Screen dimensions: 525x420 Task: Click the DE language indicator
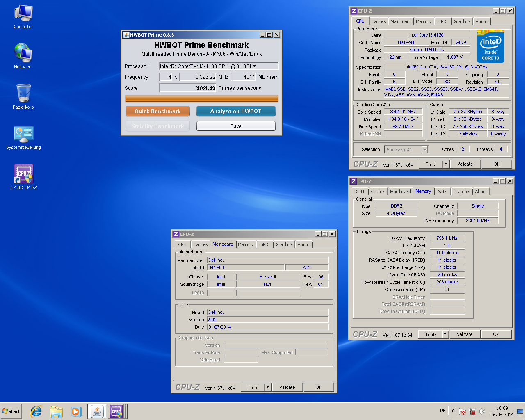(443, 411)
